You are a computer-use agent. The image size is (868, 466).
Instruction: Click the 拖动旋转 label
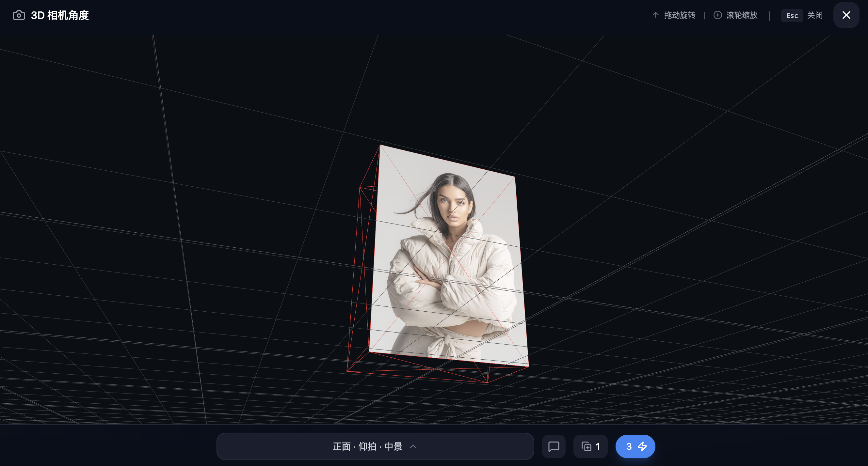(679, 15)
